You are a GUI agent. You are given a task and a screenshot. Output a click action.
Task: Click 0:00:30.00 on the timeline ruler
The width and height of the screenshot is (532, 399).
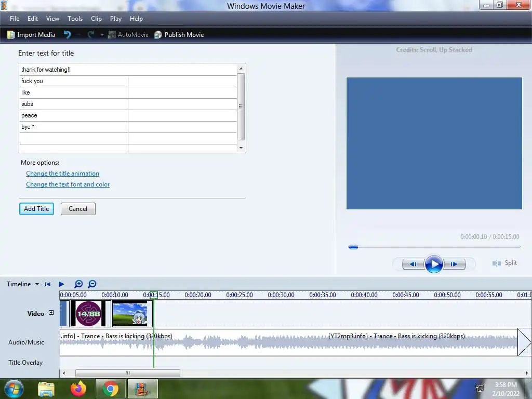tap(281, 295)
